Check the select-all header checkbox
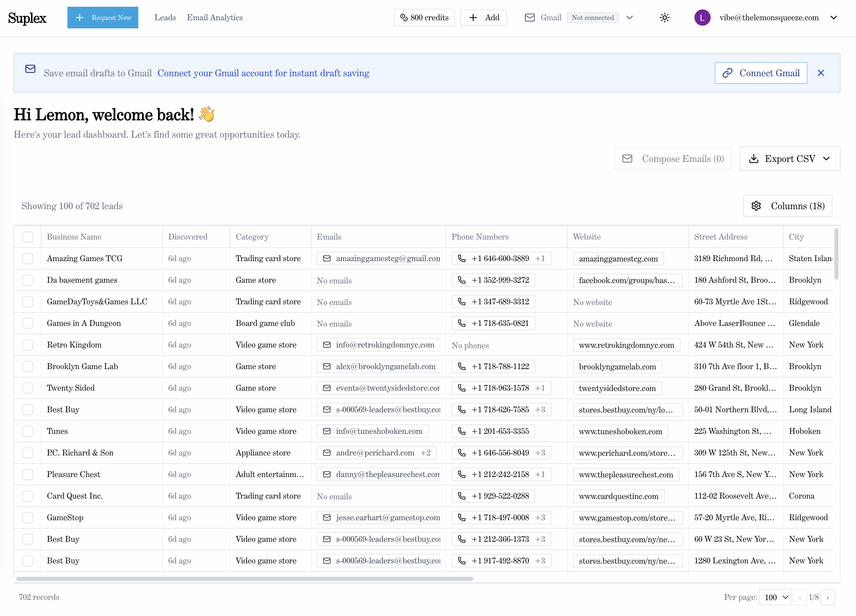Image resolution: width=856 pixels, height=616 pixels. tap(28, 237)
